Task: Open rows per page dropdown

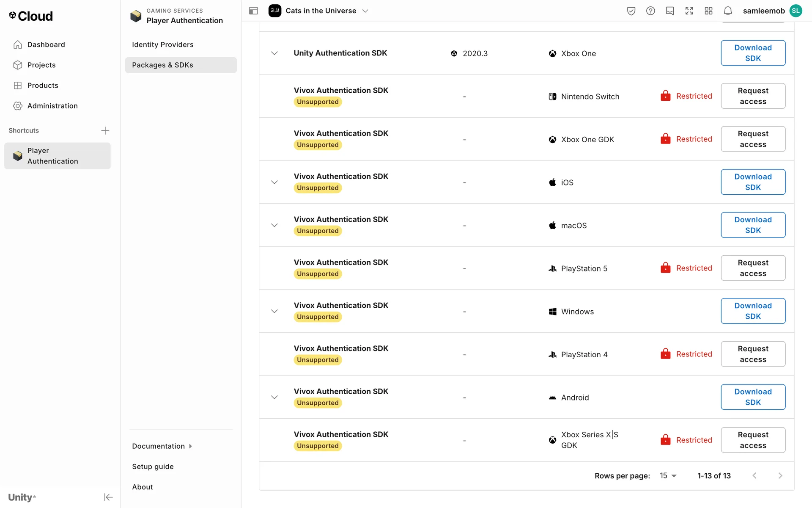Action: point(668,476)
